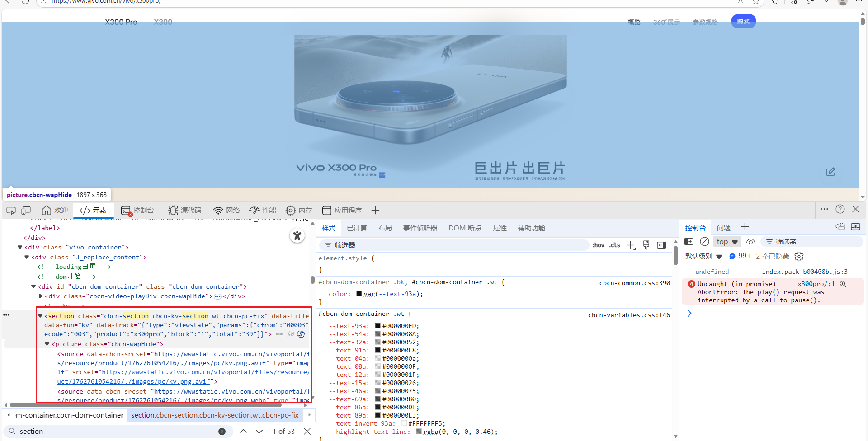Image resolution: width=868 pixels, height=441 pixels.
Task: Open the DevTools customize three-dots menu
Action: tap(824, 209)
